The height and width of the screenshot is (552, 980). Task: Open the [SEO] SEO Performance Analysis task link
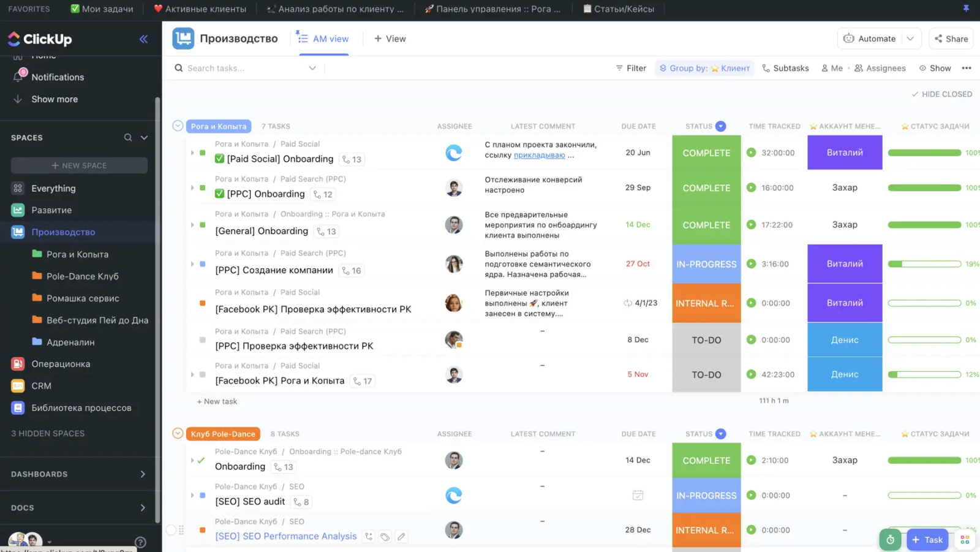285,537
